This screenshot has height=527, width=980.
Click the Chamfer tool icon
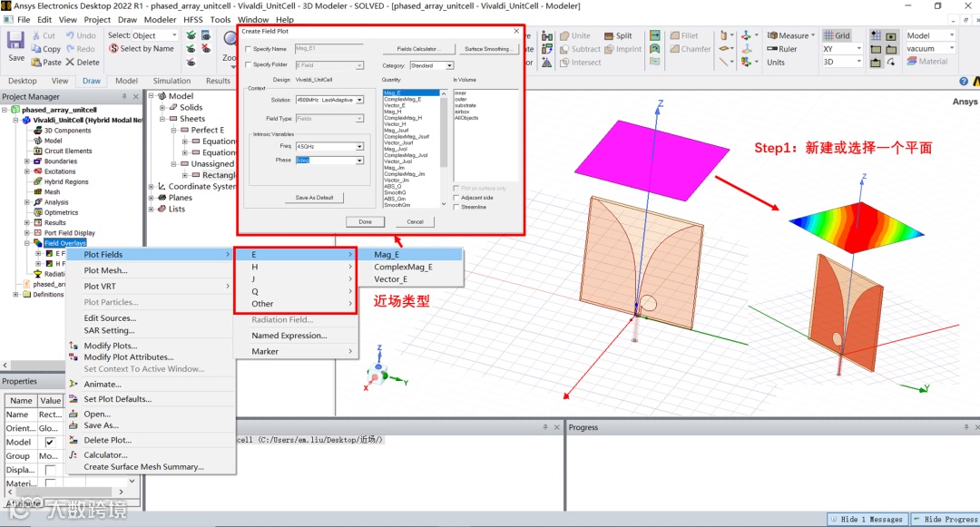(674, 49)
